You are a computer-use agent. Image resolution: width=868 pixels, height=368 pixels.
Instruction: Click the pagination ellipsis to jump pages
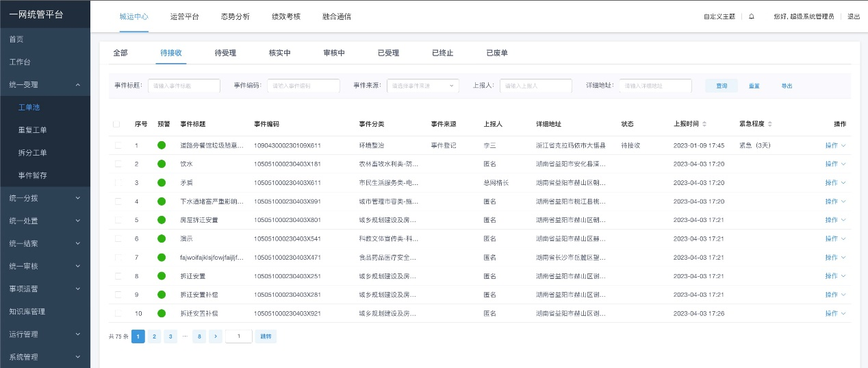pyautogui.click(x=185, y=336)
